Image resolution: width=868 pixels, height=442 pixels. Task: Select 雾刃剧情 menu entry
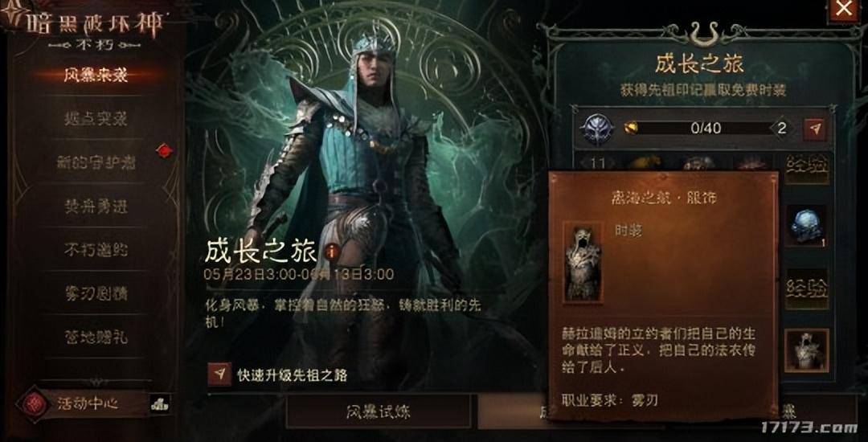point(96,294)
